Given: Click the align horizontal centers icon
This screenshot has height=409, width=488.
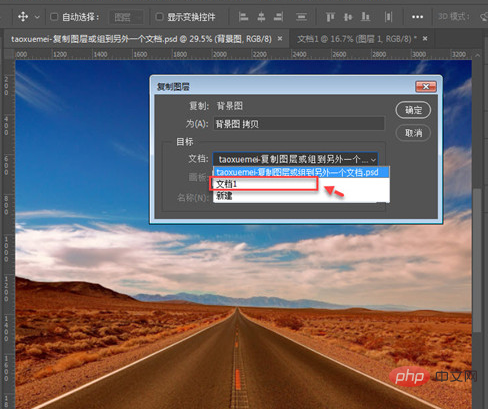Looking at the screenshot, I should point(261,17).
